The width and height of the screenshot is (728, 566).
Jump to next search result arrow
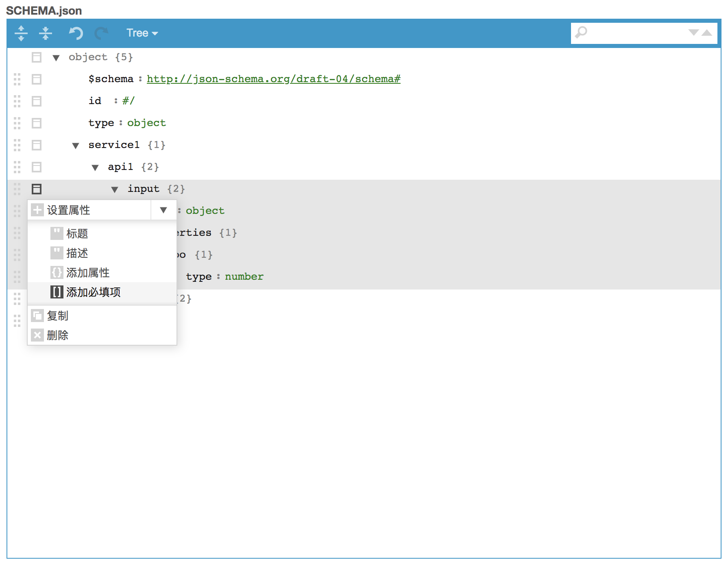[693, 33]
